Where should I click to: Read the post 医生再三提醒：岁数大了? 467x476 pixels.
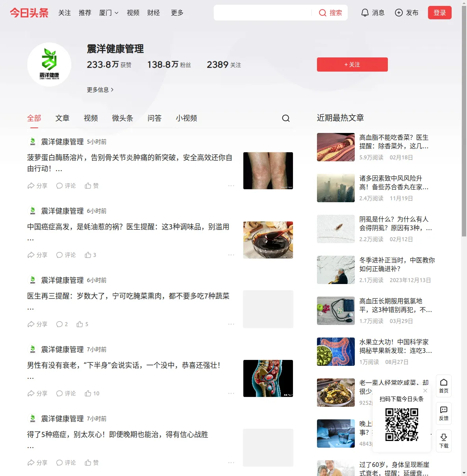(128, 296)
